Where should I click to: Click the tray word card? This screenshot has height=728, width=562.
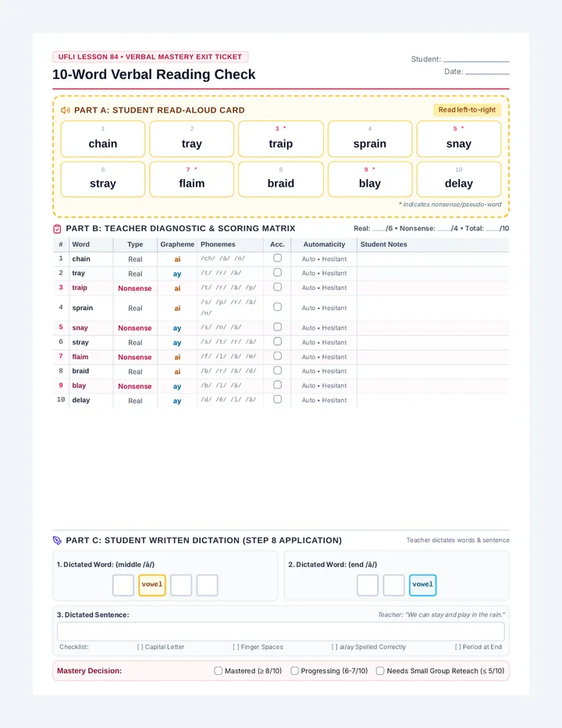pos(192,139)
